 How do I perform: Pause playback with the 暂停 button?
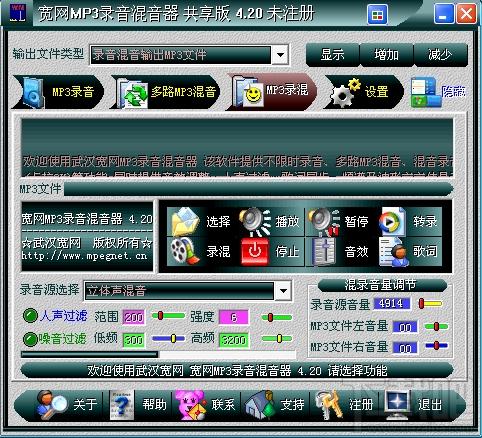click(339, 221)
